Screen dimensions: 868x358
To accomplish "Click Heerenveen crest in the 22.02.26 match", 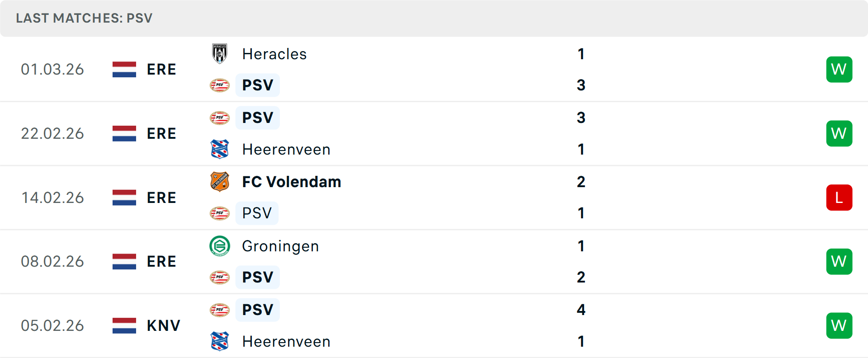I will [220, 149].
